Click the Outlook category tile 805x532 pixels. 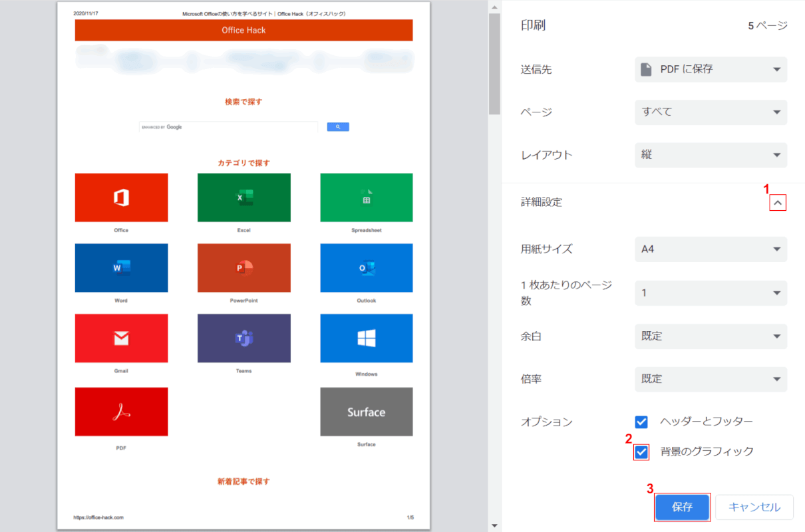point(367,268)
